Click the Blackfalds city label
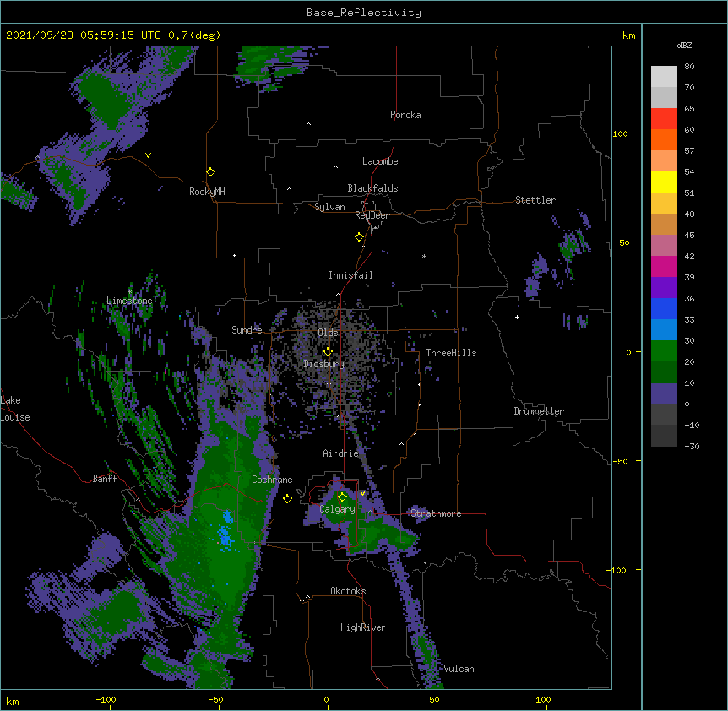Image resolution: width=728 pixels, height=711 pixels. (372, 188)
